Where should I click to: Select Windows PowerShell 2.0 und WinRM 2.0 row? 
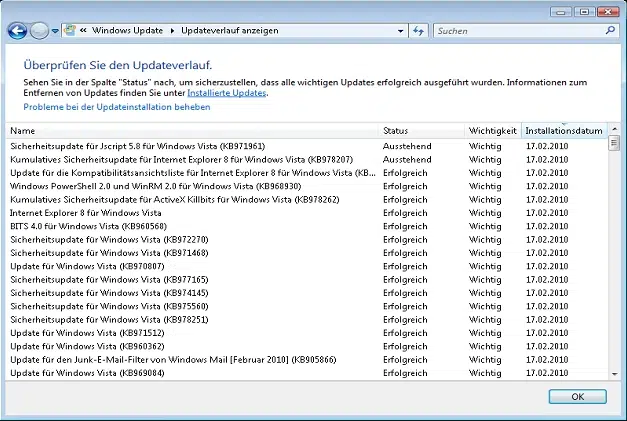coord(307,186)
